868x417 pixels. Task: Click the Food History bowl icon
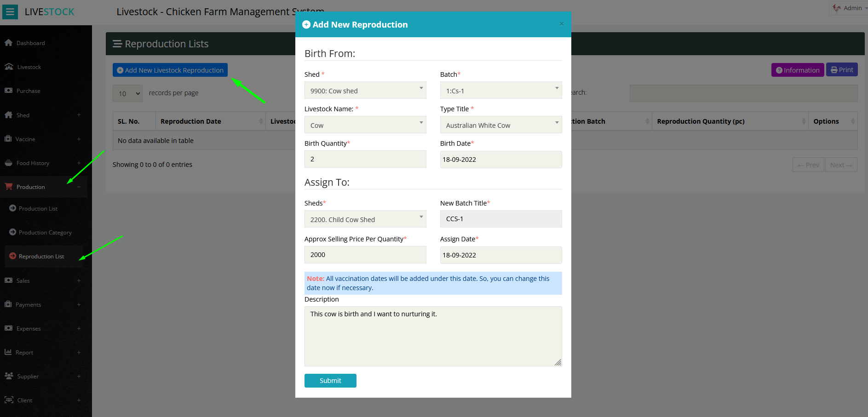pyautogui.click(x=8, y=163)
